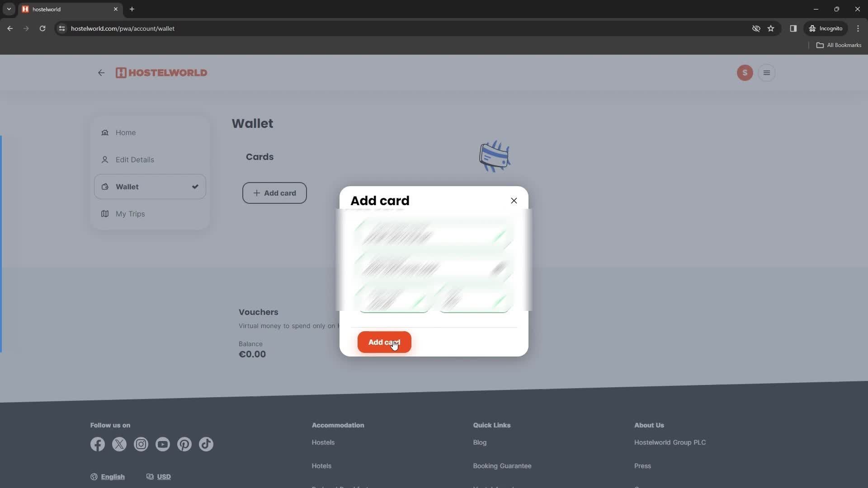
Task: Click the Add card submit button
Action: (x=384, y=342)
